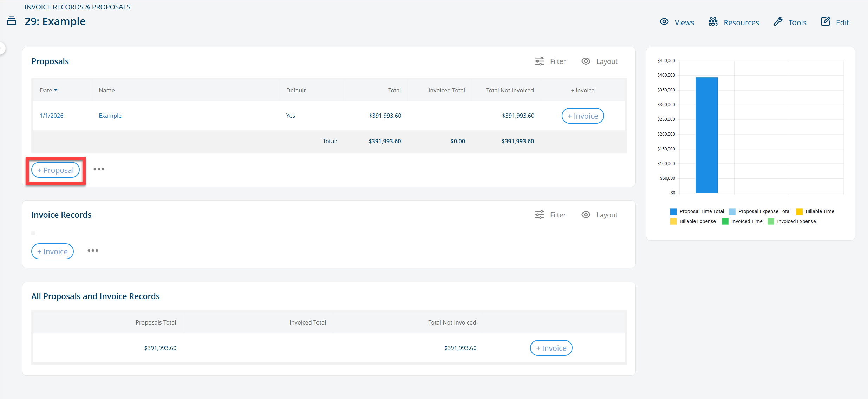868x399 pixels.
Task: Click the Edit pencil icon
Action: coord(825,21)
